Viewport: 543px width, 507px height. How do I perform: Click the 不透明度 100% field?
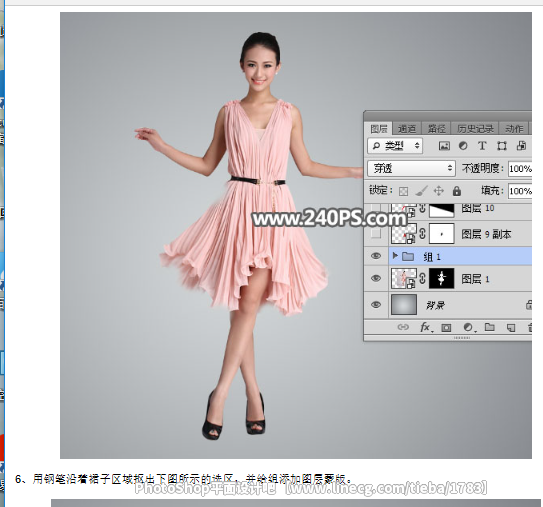(x=520, y=169)
